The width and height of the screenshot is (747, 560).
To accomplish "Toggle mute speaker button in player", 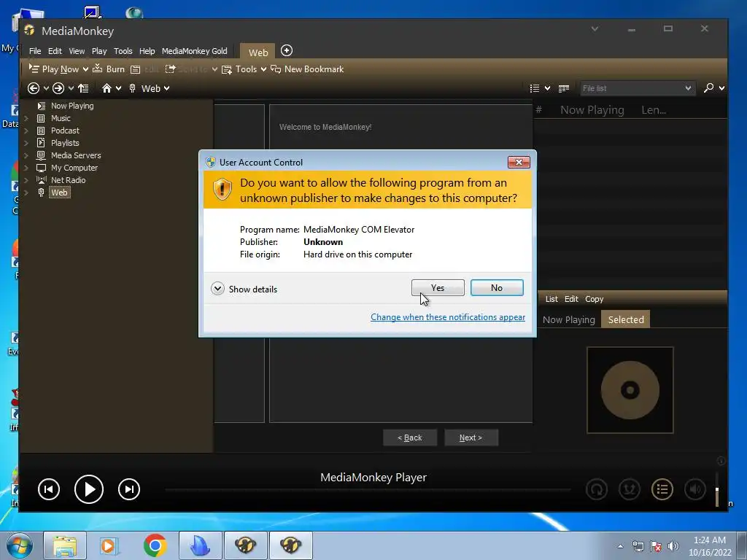I will tap(695, 489).
